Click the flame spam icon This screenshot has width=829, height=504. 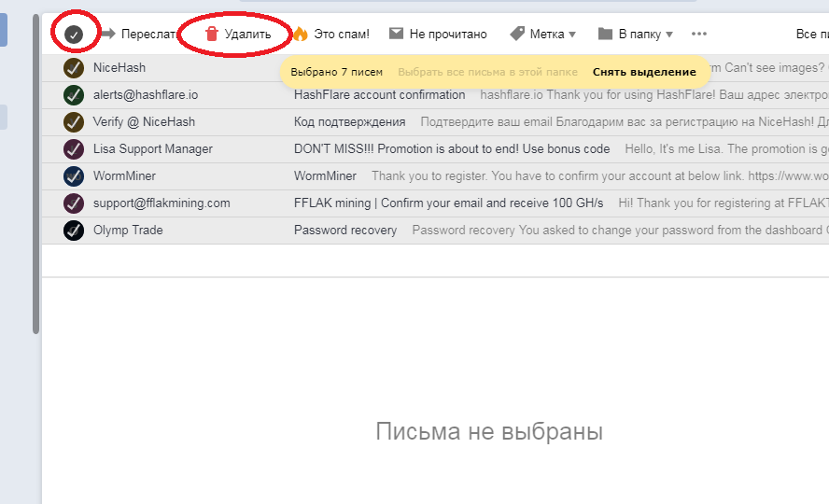[301, 34]
